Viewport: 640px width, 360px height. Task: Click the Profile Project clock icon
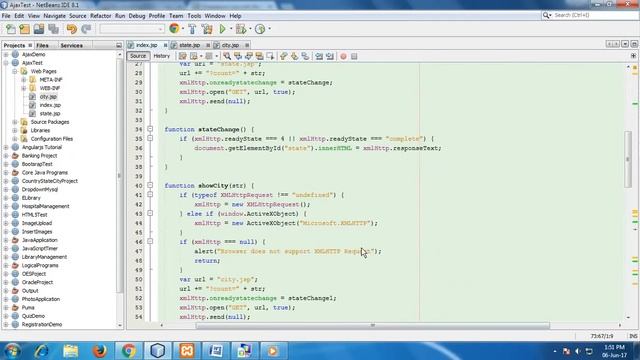point(260,29)
